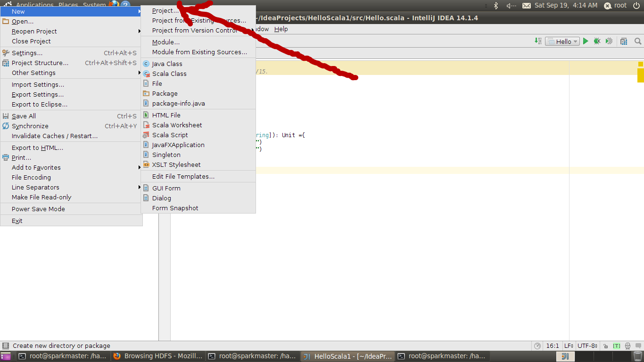Choose Project from Existing Sources...
Image resolution: width=644 pixels, height=362 pixels.
click(x=198, y=20)
